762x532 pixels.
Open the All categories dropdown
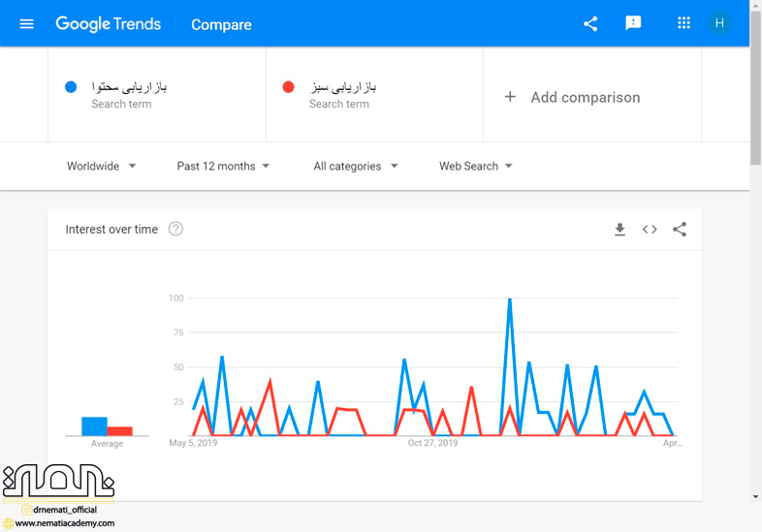[355, 166]
